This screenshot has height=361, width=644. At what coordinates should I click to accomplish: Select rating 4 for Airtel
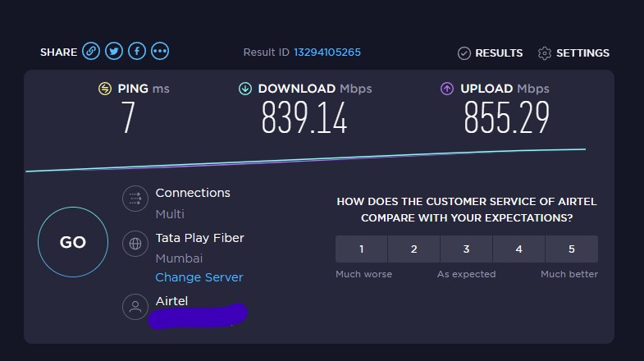[x=519, y=249]
